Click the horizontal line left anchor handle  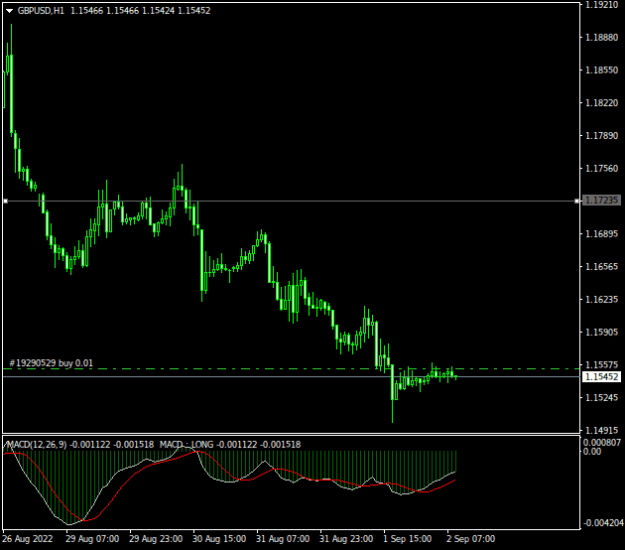(x=6, y=201)
